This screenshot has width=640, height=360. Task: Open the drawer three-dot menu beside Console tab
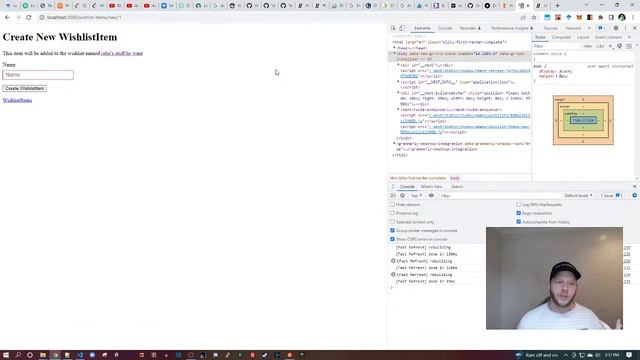point(393,187)
